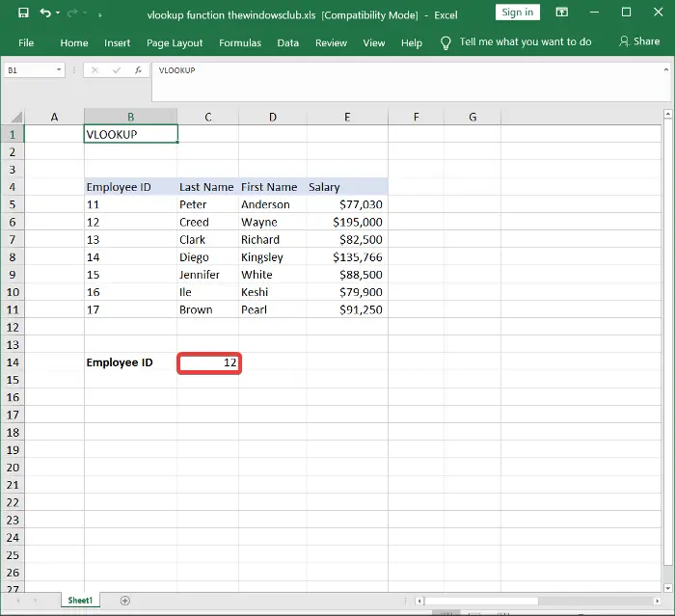Select column C header

pyautogui.click(x=208, y=117)
